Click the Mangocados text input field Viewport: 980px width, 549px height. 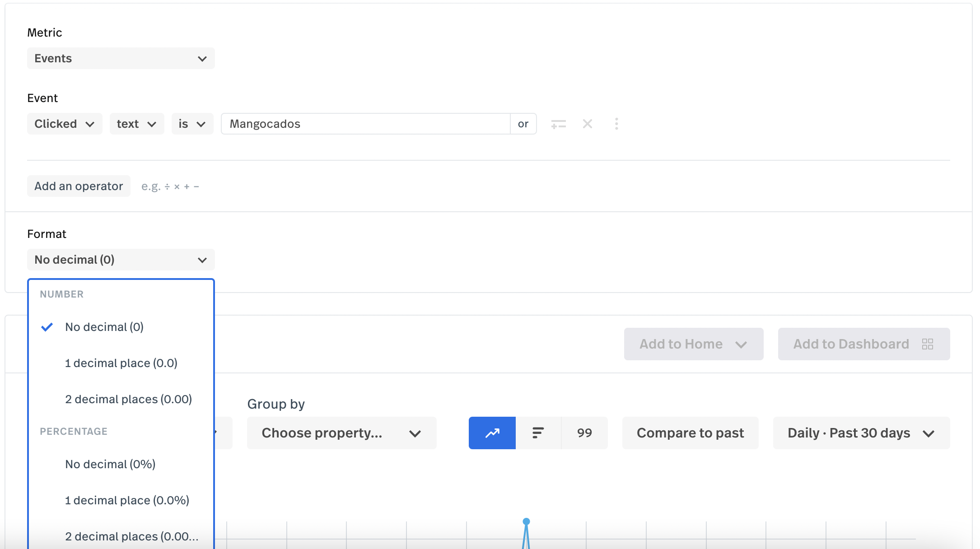point(366,124)
